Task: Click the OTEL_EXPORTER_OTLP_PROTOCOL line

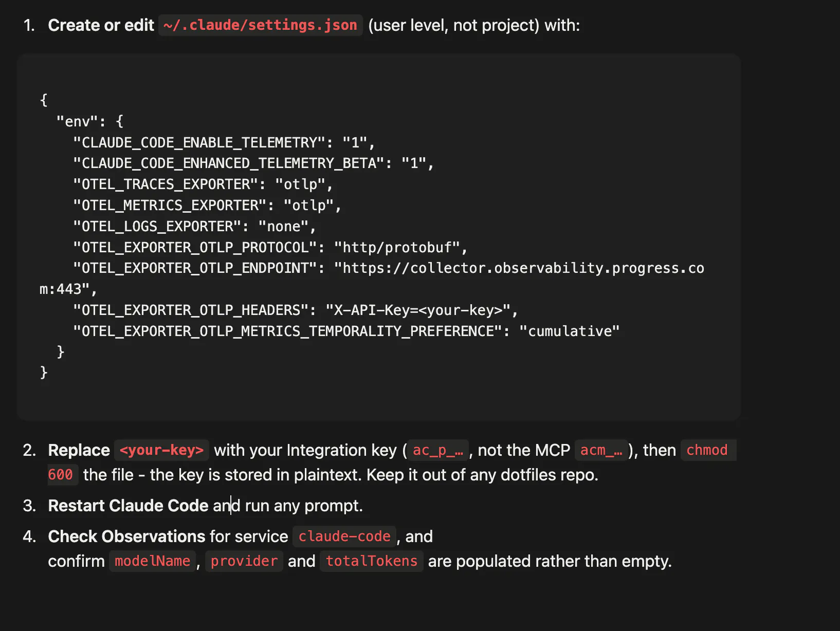Action: 270,248
